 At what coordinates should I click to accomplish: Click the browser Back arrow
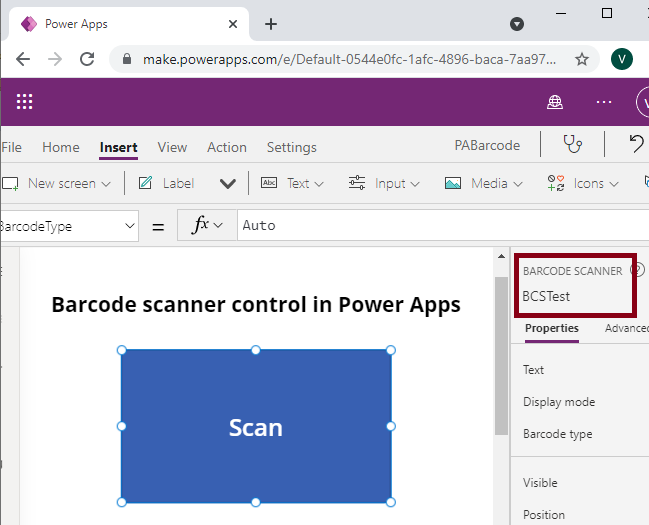click(x=23, y=59)
